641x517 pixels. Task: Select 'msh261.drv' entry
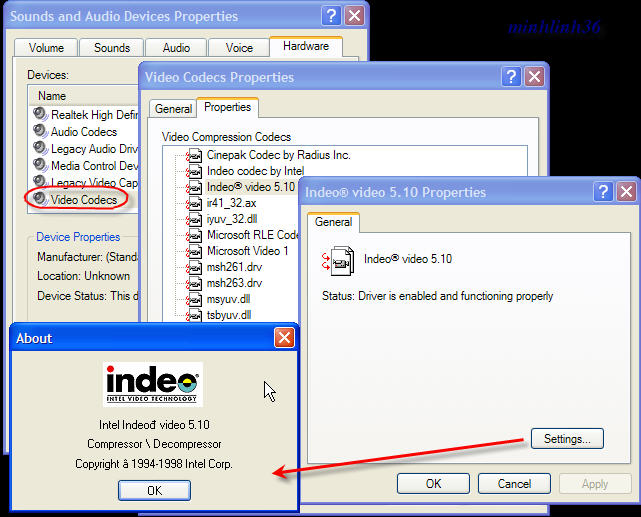tap(234, 267)
